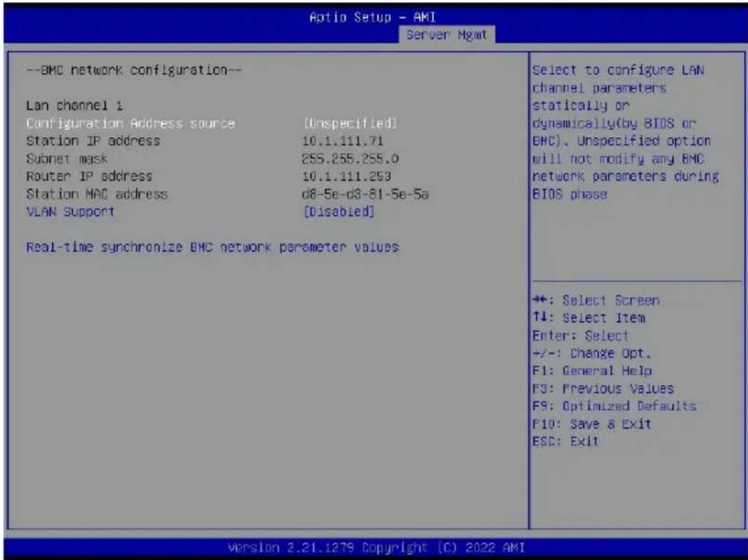Click the F9: Optimized Defaults hint

pyautogui.click(x=614, y=406)
